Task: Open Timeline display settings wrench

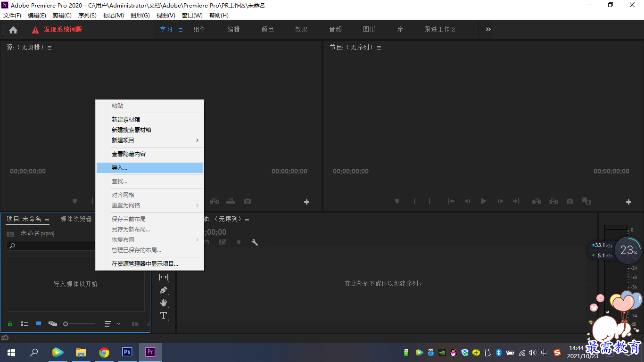Action: 255,242
